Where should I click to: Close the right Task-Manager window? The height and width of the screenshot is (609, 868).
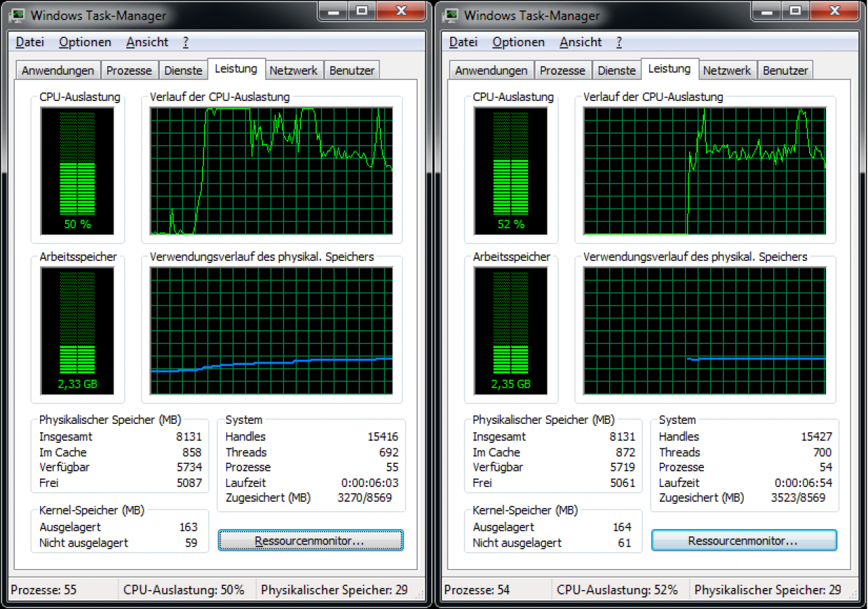point(835,10)
